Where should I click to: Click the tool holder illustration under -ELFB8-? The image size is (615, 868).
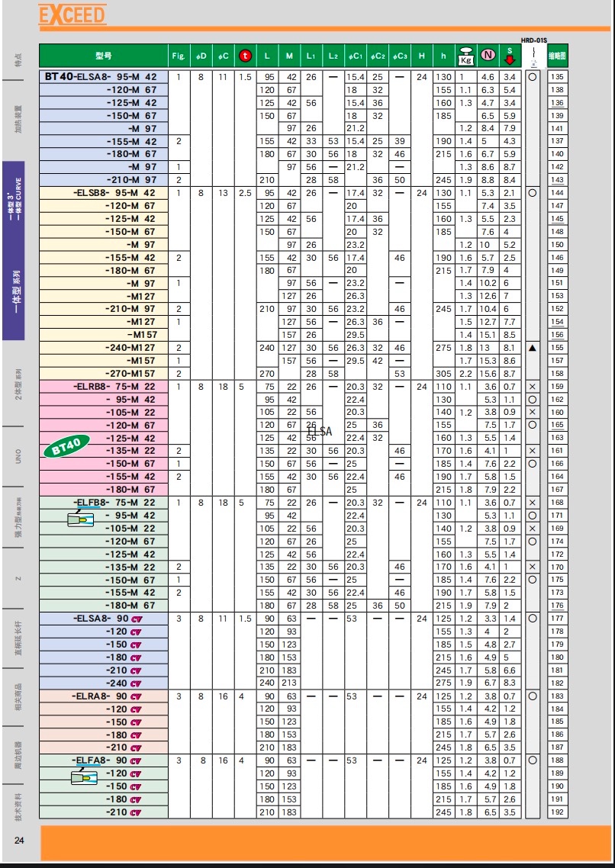coord(81,519)
